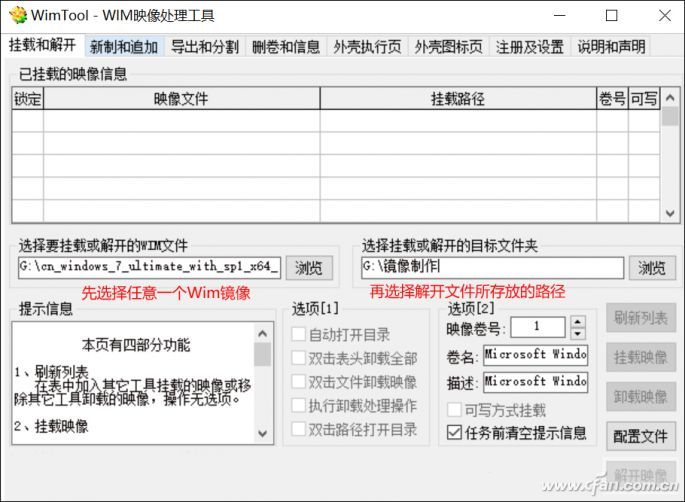
Task: Click the WimTool application icon in title bar
Action: [x=17, y=15]
